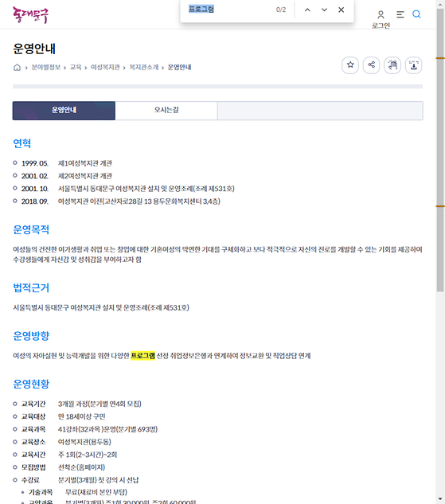Click the 교육시간 row label
Screen dimensions: 445x504
click(33, 455)
